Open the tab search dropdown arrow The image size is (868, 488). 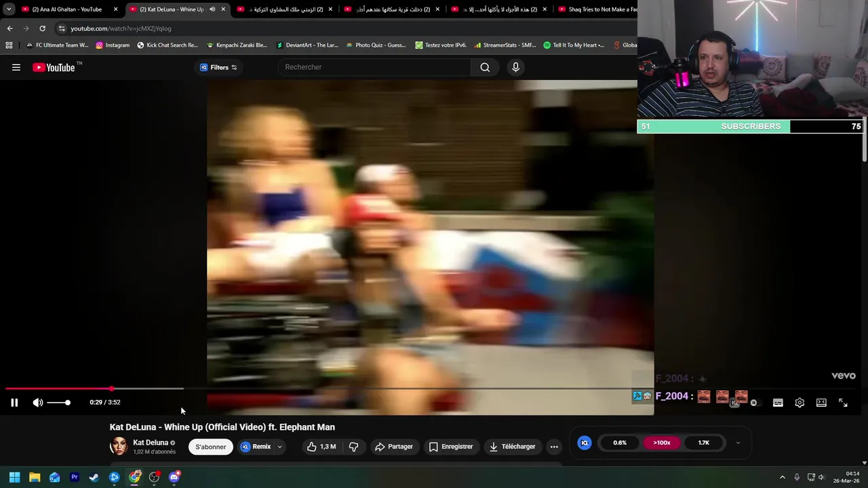click(8, 9)
